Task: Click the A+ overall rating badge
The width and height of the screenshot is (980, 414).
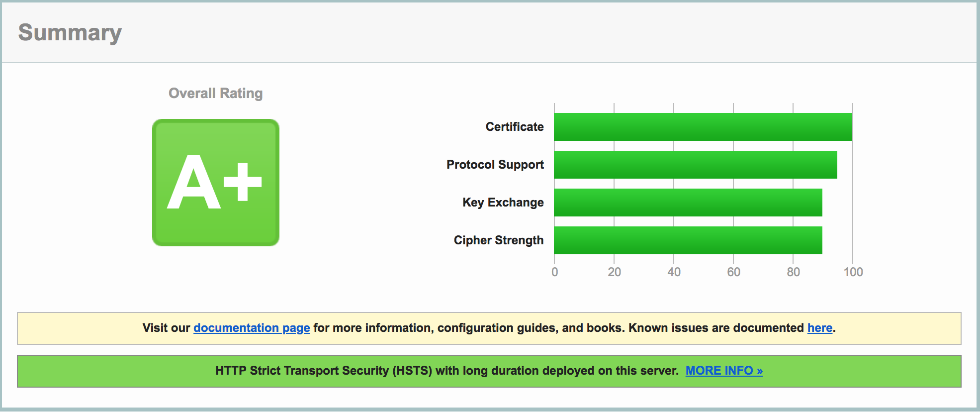Action: [x=215, y=183]
